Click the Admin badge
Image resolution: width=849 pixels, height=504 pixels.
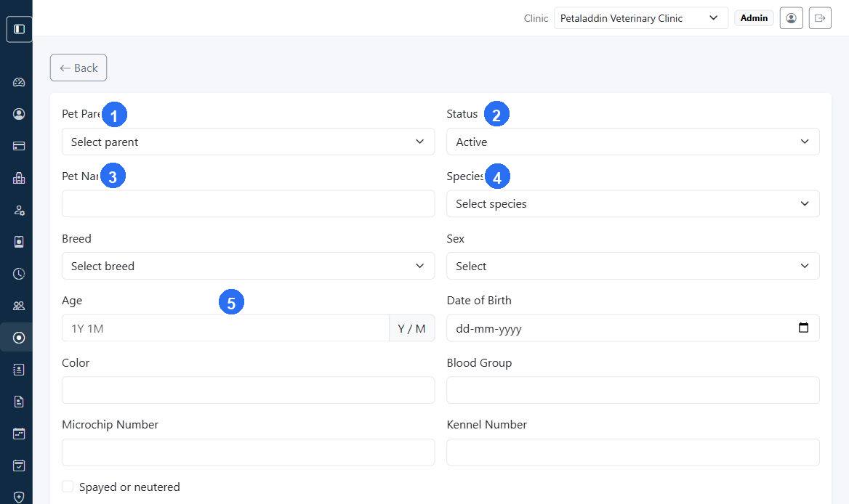(x=754, y=18)
